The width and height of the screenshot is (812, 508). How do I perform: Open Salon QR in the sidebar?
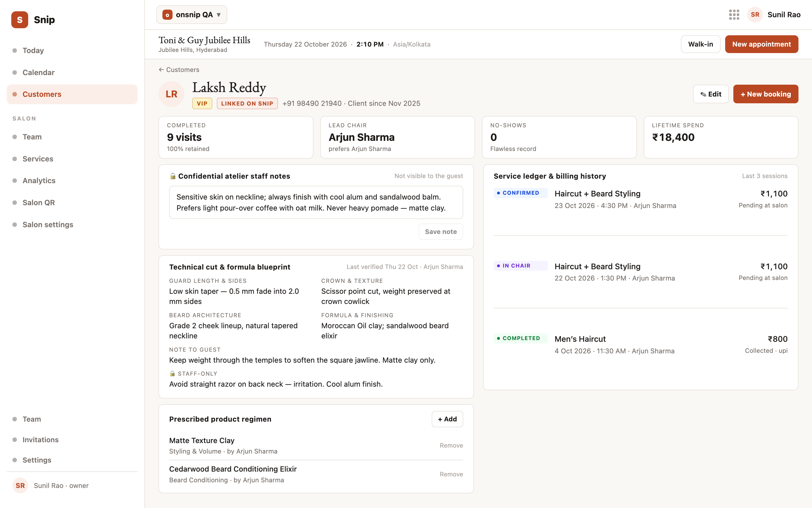point(72,203)
